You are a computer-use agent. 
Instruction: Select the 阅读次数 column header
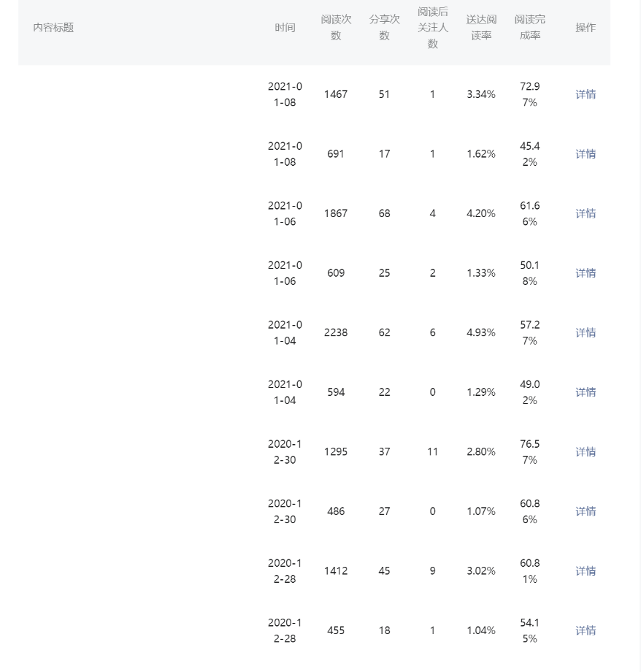(336, 28)
